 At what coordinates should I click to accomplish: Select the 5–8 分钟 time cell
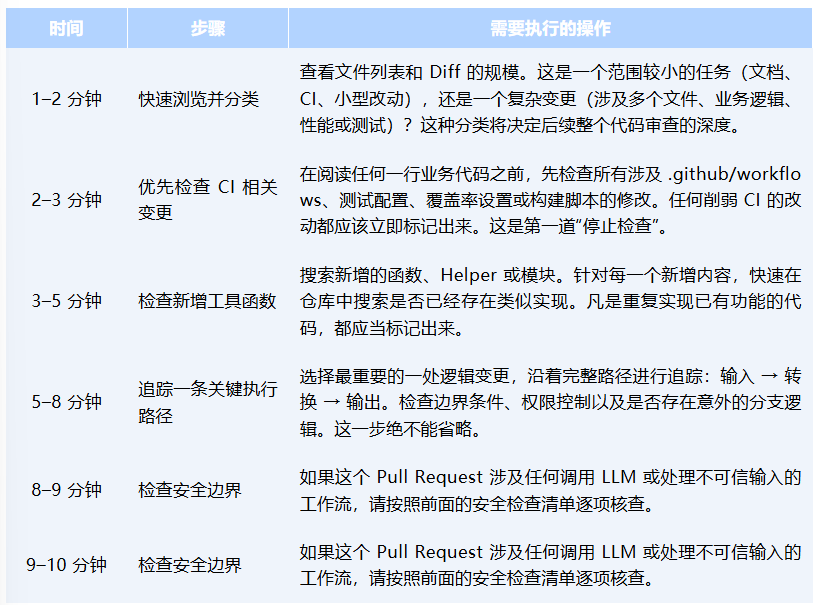67,402
